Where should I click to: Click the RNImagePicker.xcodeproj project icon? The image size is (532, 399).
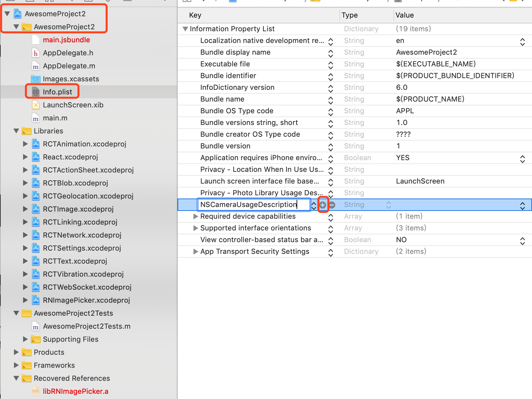(x=36, y=300)
